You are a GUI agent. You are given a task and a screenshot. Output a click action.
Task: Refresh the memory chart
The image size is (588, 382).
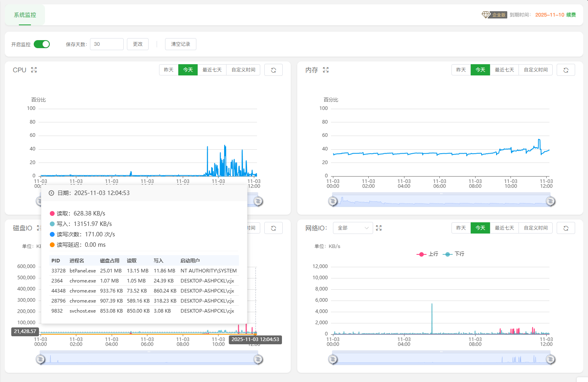tap(566, 70)
